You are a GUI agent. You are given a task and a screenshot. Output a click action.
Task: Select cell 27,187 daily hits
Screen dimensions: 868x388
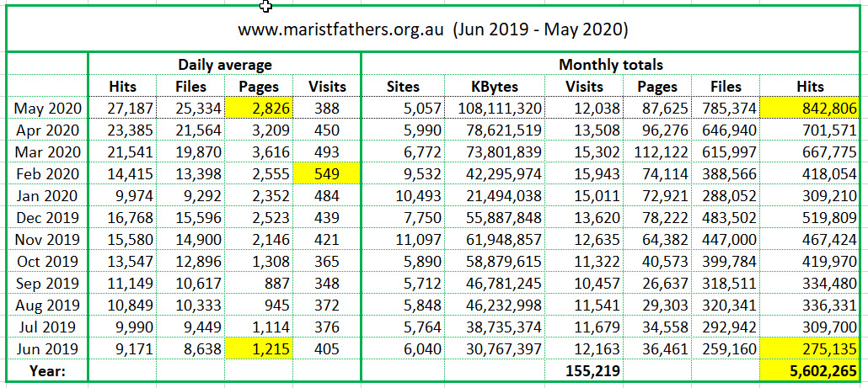tap(122, 109)
